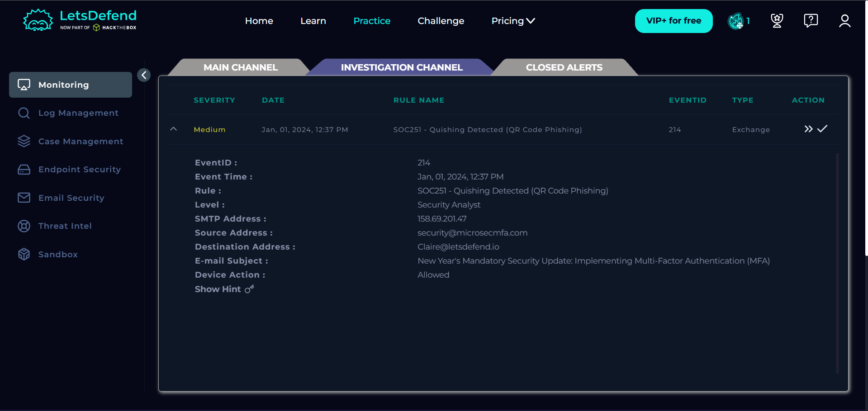
Task: Click the RULE NAME column header
Action: pyautogui.click(x=419, y=100)
